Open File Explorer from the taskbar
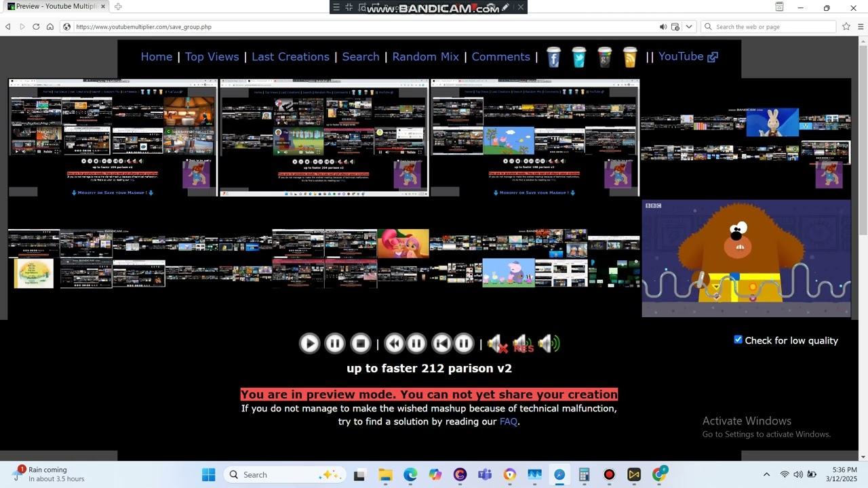 click(x=385, y=474)
